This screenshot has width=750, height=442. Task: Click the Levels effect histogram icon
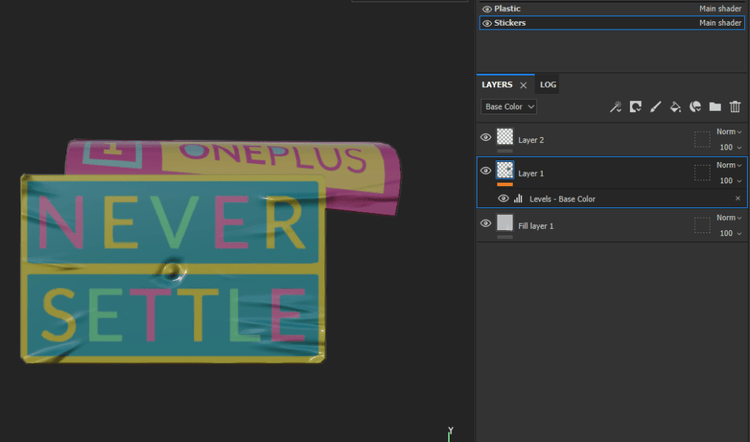(x=518, y=199)
